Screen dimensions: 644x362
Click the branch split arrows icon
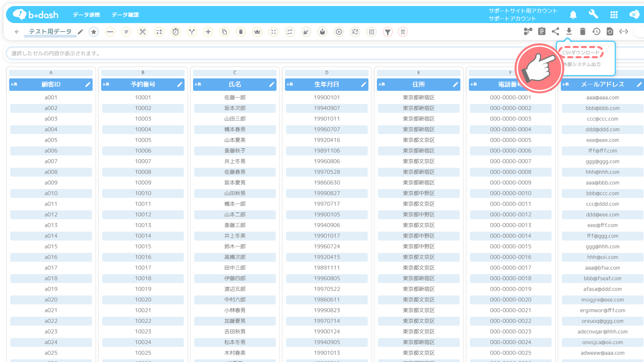[x=192, y=32]
